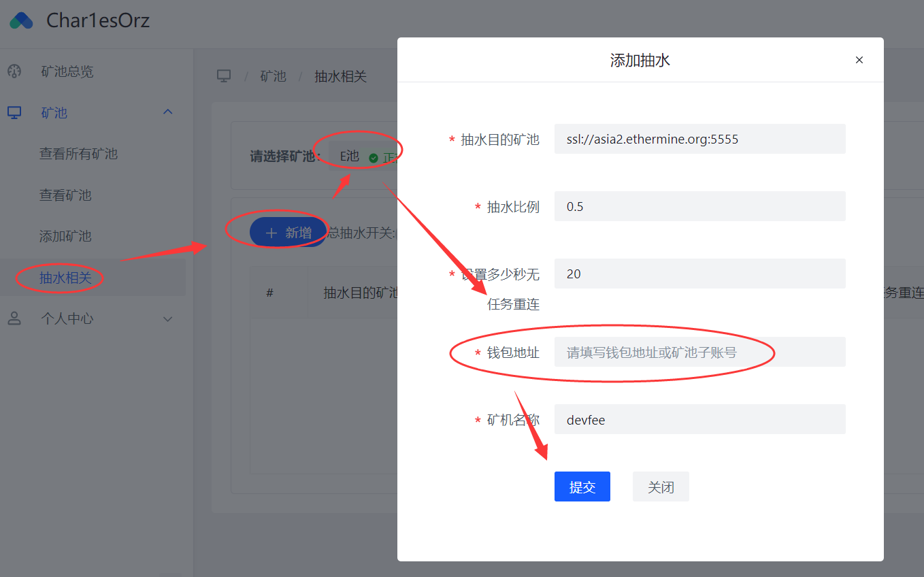Click the person icon beside 个人中心
Screen dimensions: 924x577
click(14, 318)
